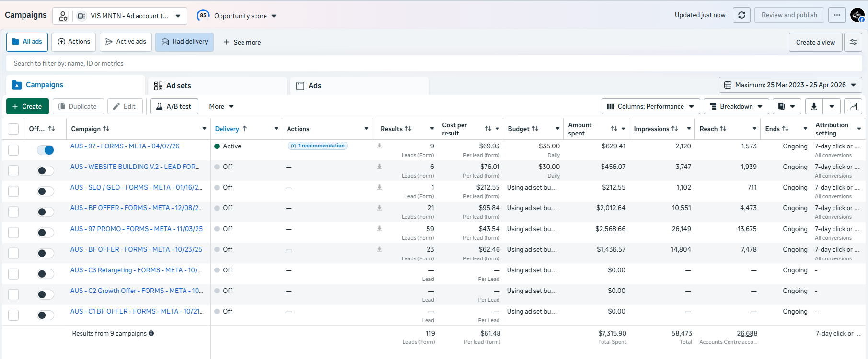Open the charts panel icon
Viewport: 868px width, 359px height.
pos(853,106)
